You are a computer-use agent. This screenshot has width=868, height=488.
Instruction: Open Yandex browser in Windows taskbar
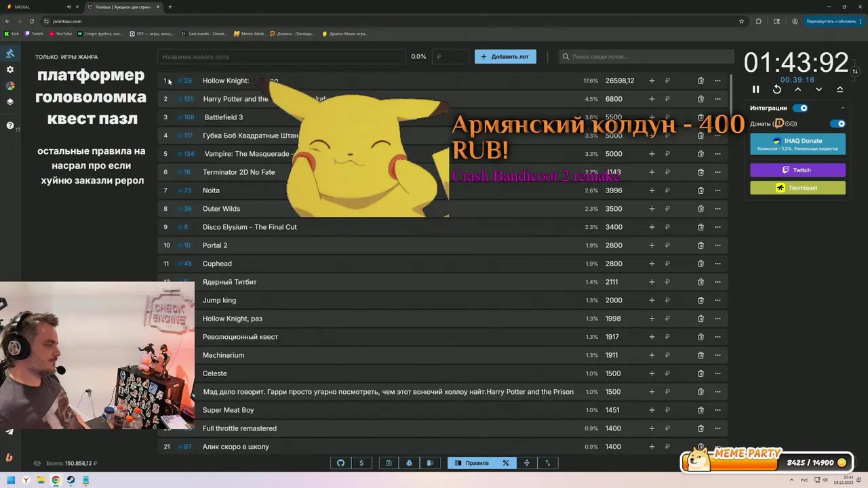coord(26,480)
